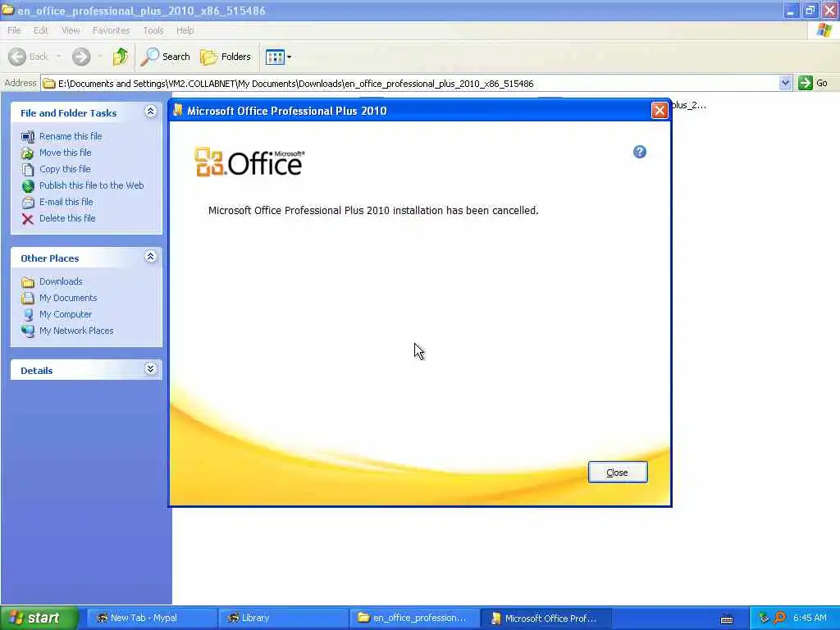
Task: Click the Move this file icon
Action: (28, 153)
